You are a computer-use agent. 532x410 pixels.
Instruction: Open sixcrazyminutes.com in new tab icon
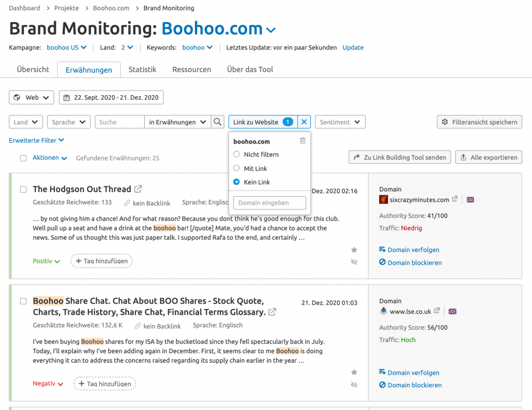(x=455, y=199)
